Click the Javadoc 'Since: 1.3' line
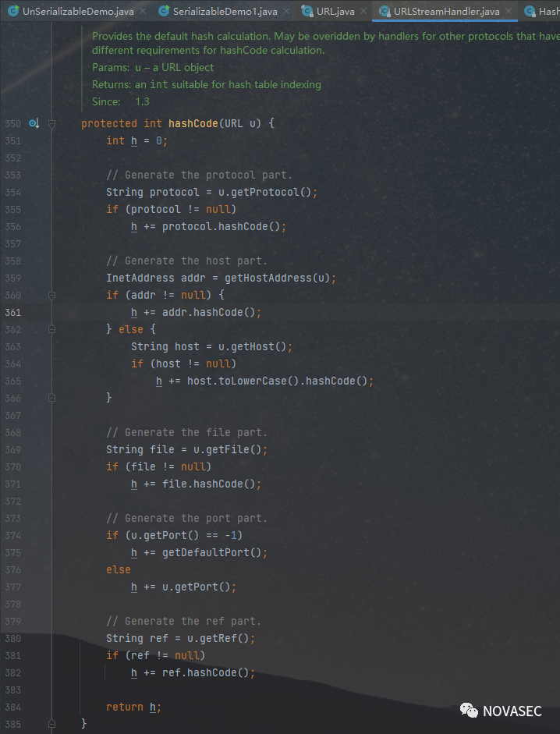 click(121, 101)
